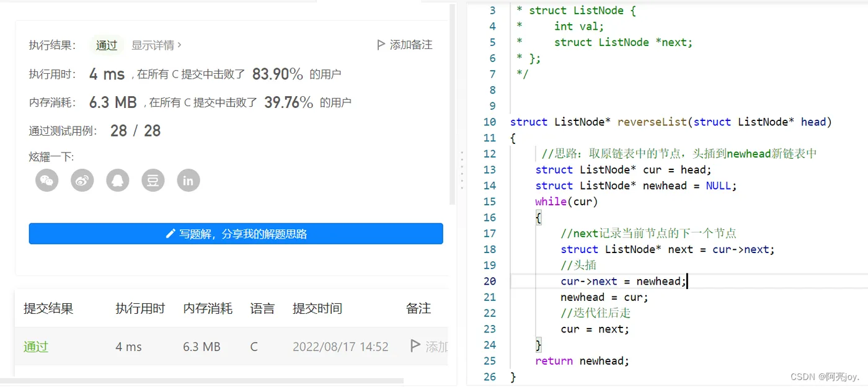Select the 提交结果 column header
Image resolution: width=868 pixels, height=387 pixels.
(48, 308)
